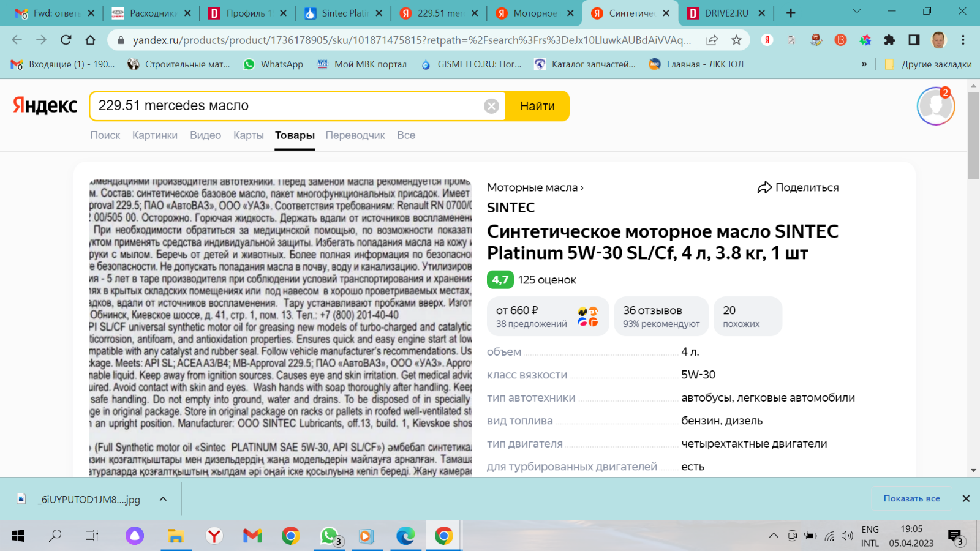Show more bookmarks chevron
This screenshot has width=980, height=551.
864,64
